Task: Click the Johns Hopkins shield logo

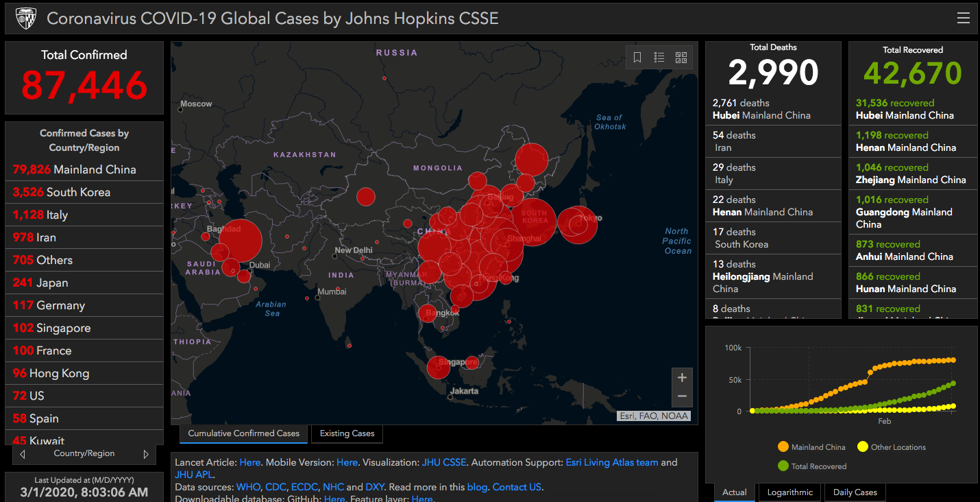Action: [25, 18]
